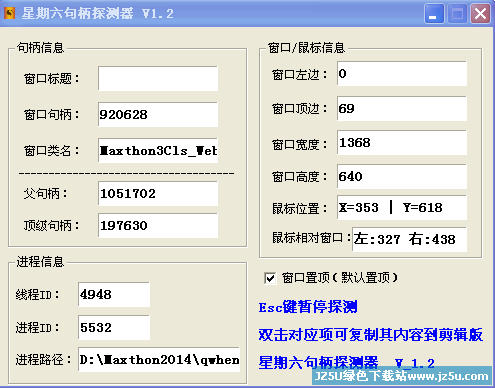Image resolution: width=495 pixels, height=388 pixels.
Task: Click the empty 窗口标题 field
Action: point(158,79)
